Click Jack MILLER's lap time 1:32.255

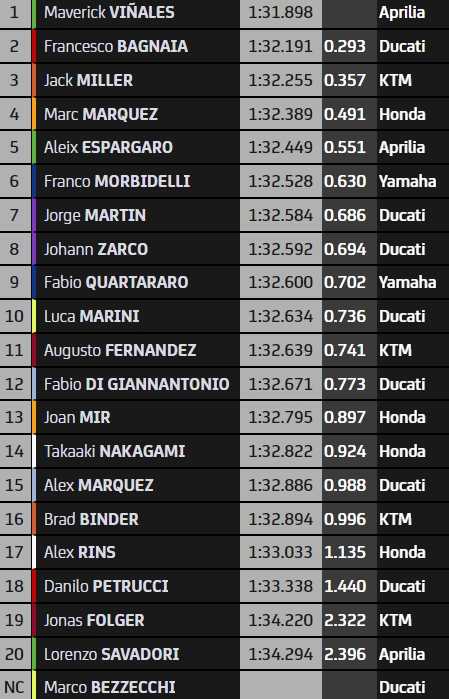[280, 80]
